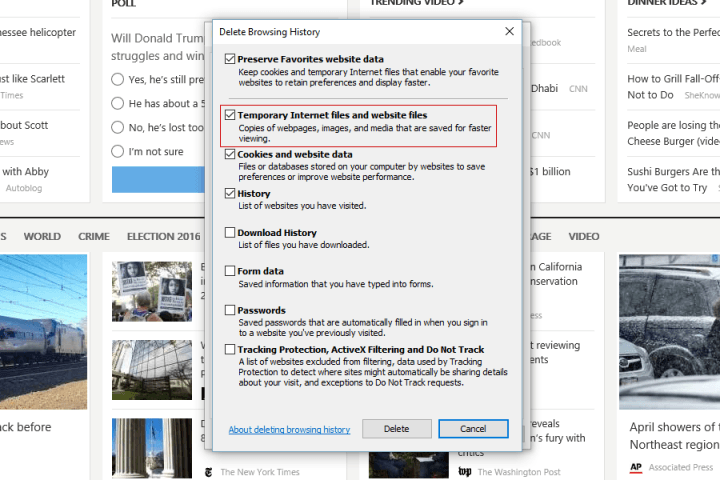The height and width of the screenshot is (480, 720).
Task: Open 'How to Grill Fall-Off' article link
Action: click(x=674, y=87)
